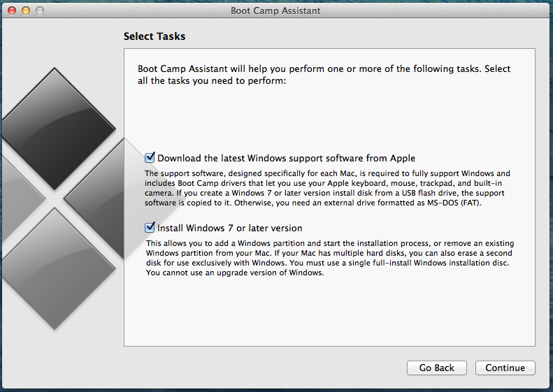Click the 'Install Windows 7 or later version' label
The height and width of the screenshot is (392, 553).
(x=229, y=228)
